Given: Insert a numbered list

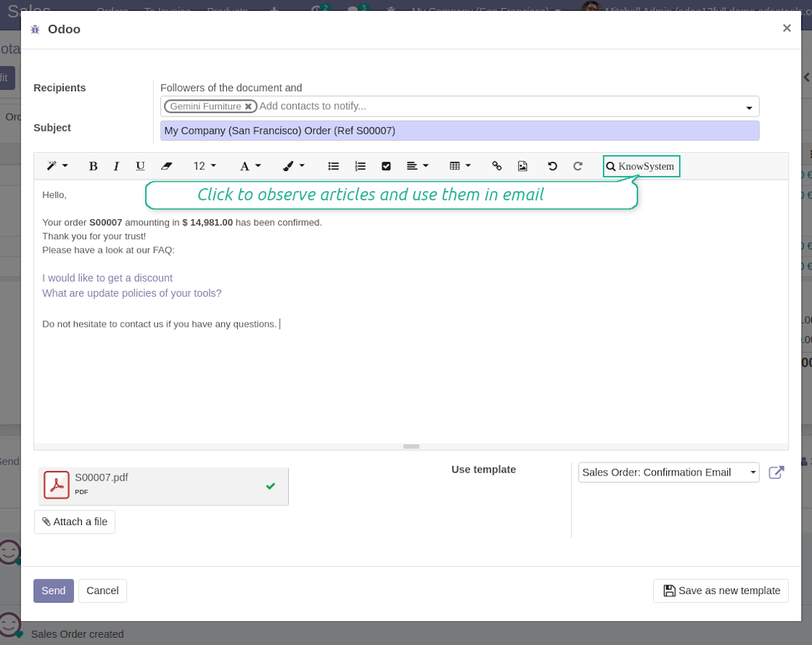Looking at the screenshot, I should (x=360, y=166).
